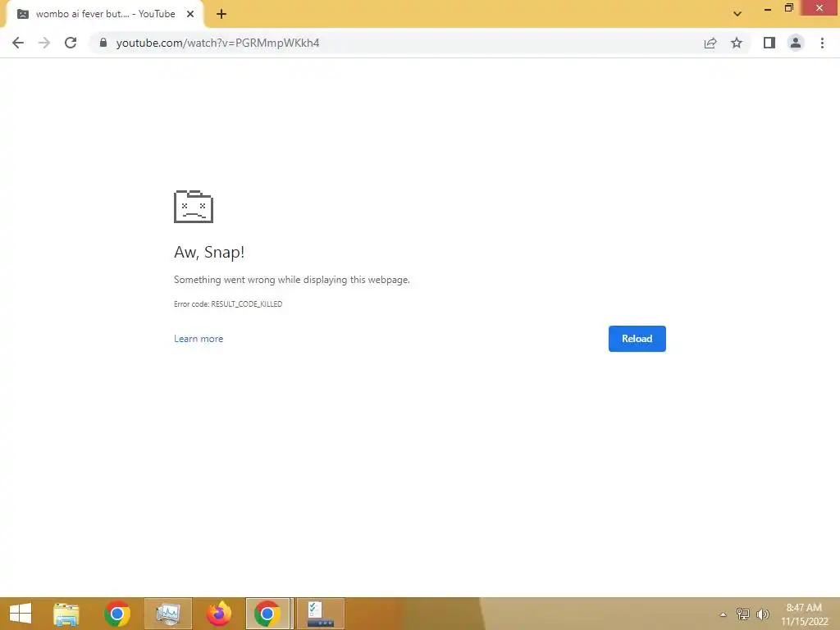This screenshot has height=630, width=840.
Task: Select the wombo ai fever YouTube tab
Action: (x=106, y=15)
